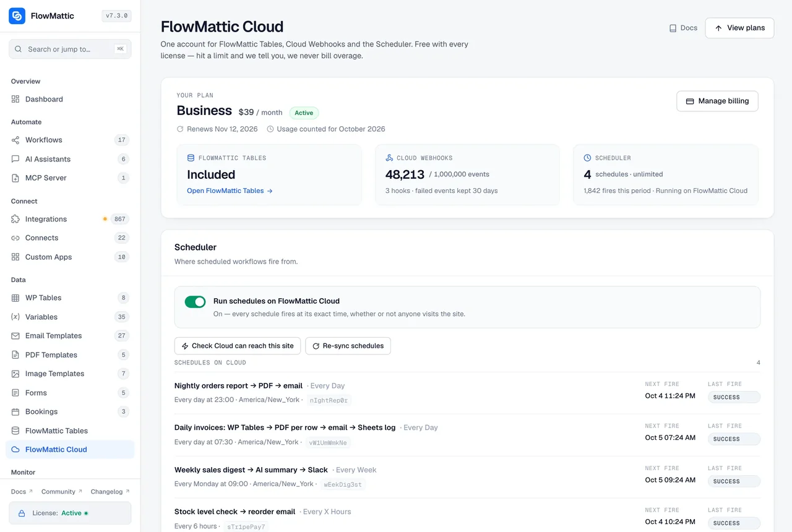Click the Oct 5 07:24 AM next fire

(x=670, y=437)
